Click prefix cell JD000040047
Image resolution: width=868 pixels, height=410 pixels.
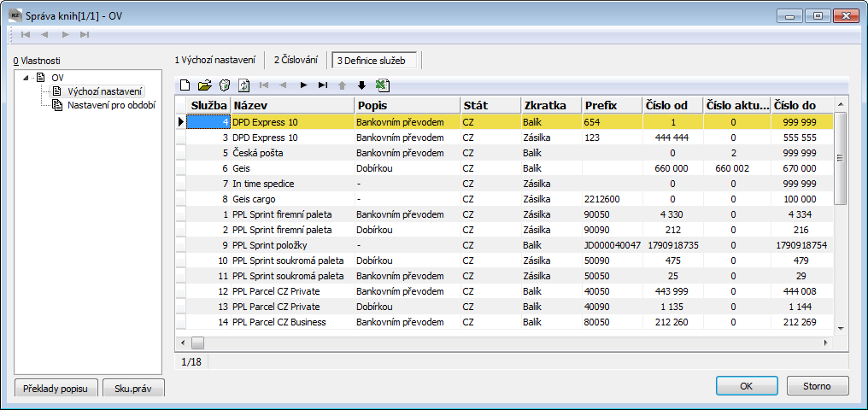pyautogui.click(x=613, y=244)
